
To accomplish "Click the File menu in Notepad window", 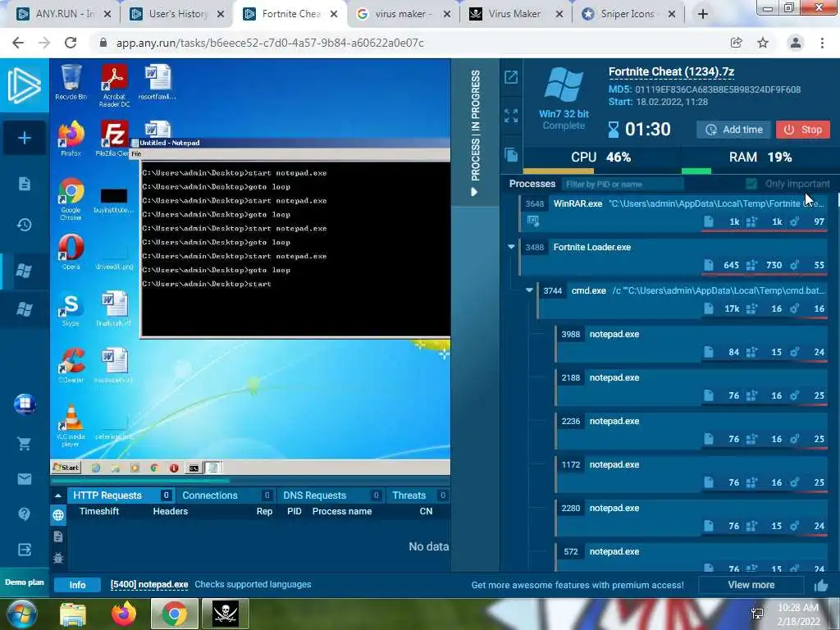I will [x=136, y=154].
